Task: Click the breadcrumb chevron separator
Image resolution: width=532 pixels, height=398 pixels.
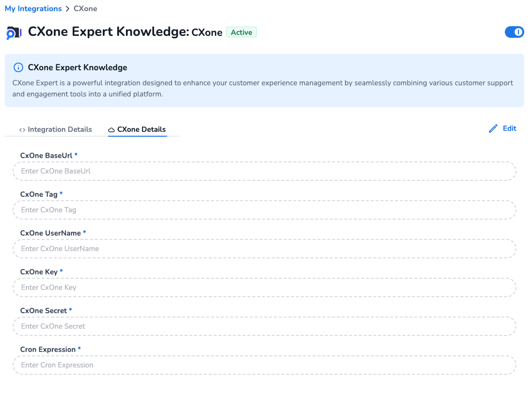Action: coord(67,9)
